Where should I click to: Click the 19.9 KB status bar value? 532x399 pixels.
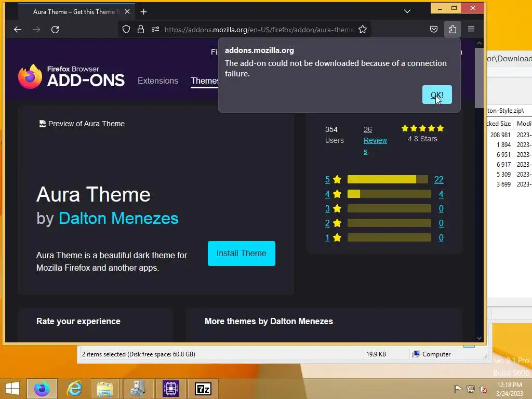[x=376, y=354]
